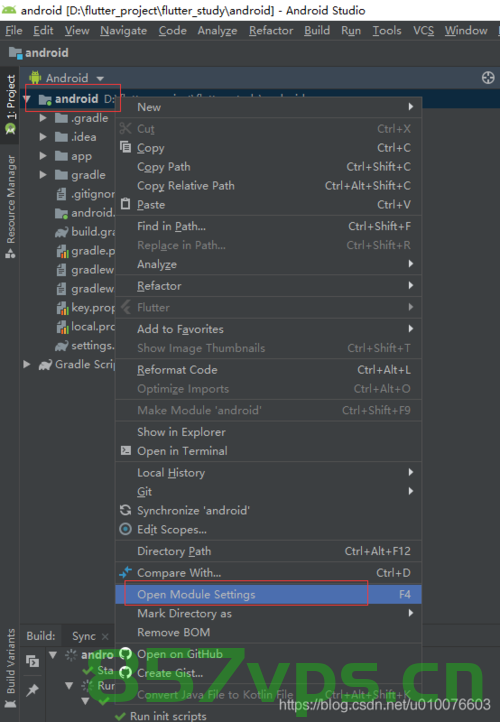Click the restore layout icon in Build panel
Screen dimensions: 500x722
pyautogui.click(x=32, y=661)
